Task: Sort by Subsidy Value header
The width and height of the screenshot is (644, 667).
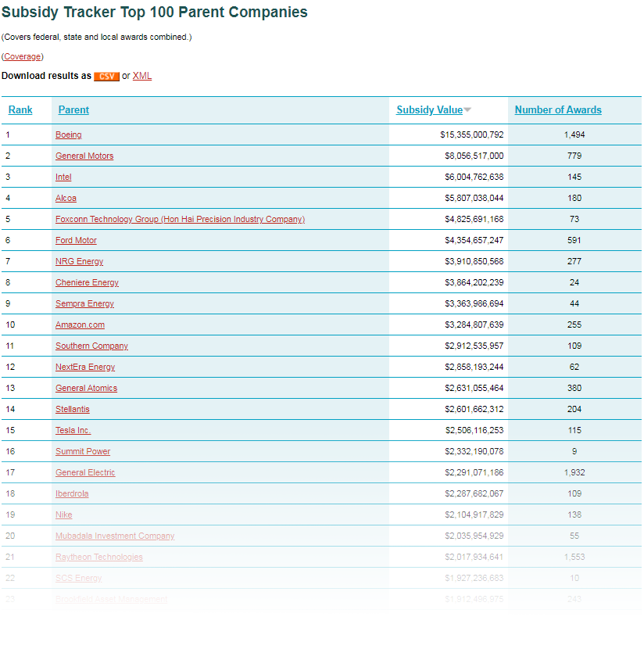Action: (429, 109)
